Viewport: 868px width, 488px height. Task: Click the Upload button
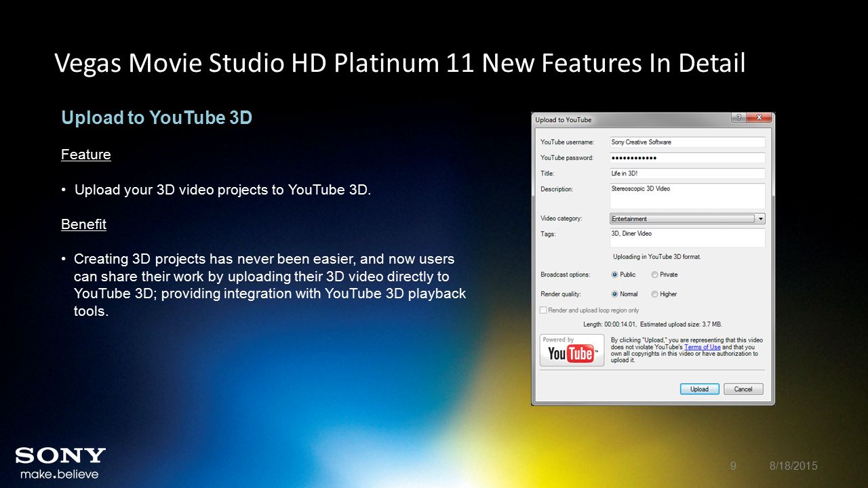pos(699,389)
